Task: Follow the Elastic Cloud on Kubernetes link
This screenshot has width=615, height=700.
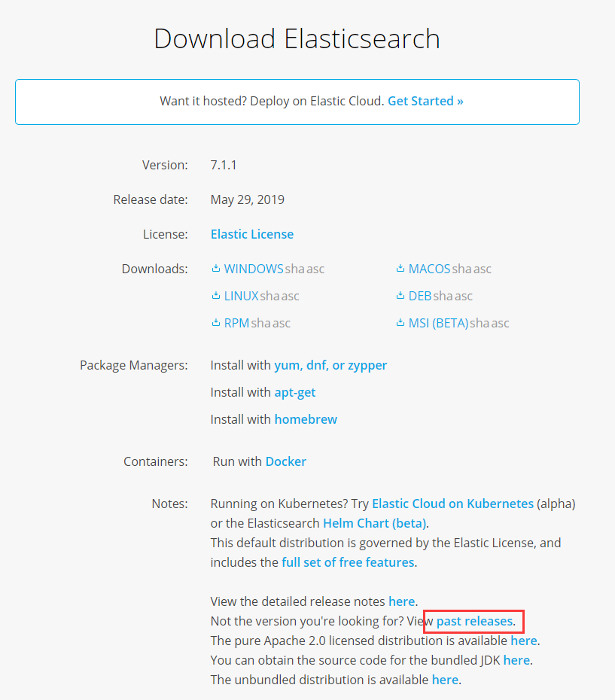Action: coord(453,504)
